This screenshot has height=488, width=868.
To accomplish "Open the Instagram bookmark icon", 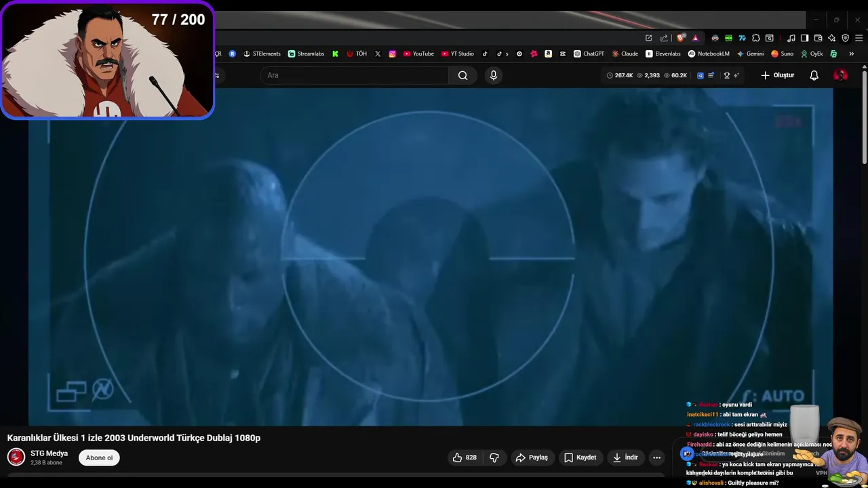I will [392, 54].
